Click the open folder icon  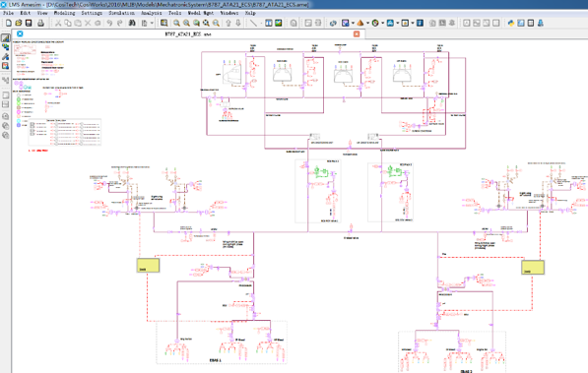19,23
